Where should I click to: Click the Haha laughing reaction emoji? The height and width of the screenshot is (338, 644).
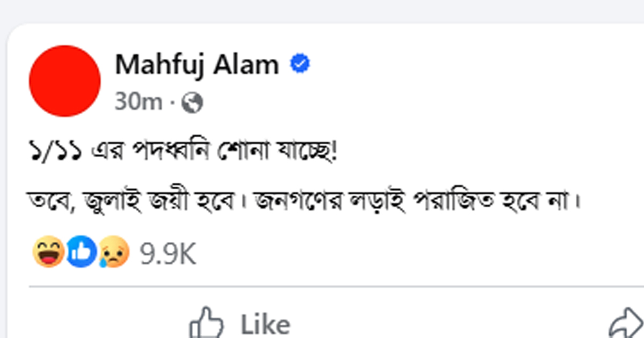tap(48, 253)
